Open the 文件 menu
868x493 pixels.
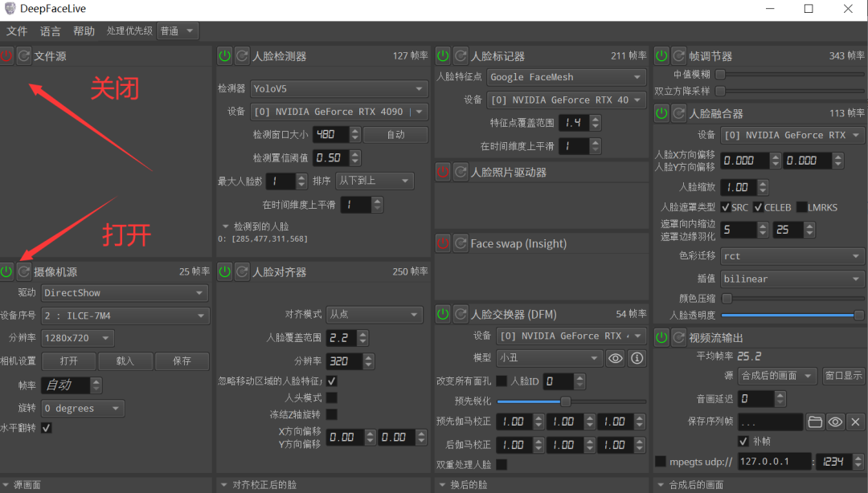click(17, 31)
